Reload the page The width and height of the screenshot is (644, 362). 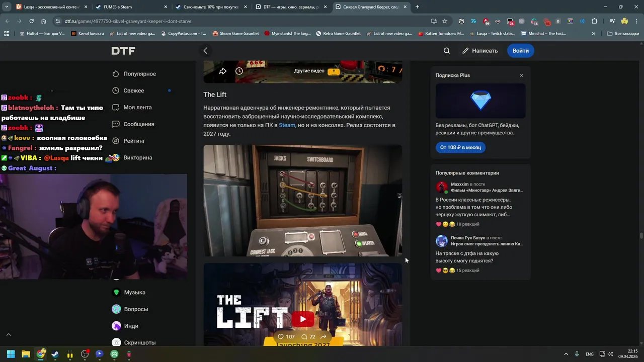tap(31, 21)
